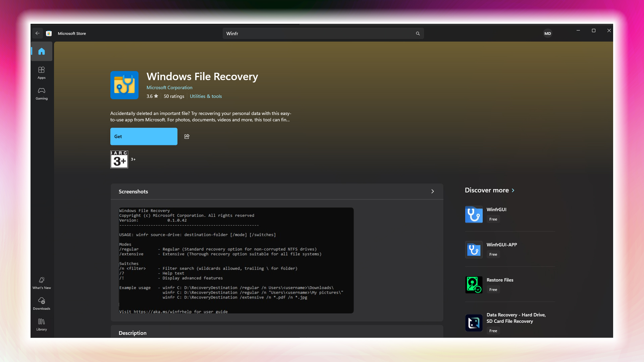644x362 pixels.
Task: Open Restore Files app icon
Action: [474, 285]
